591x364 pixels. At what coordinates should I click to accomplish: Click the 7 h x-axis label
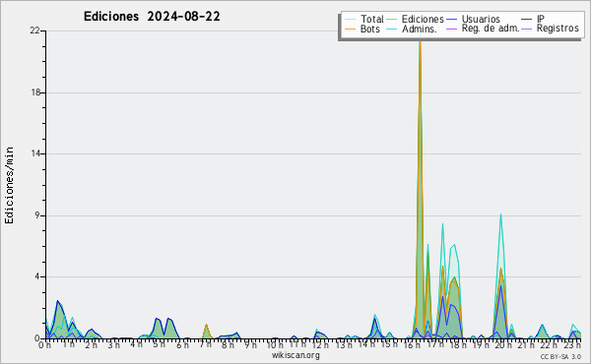tap(205, 344)
